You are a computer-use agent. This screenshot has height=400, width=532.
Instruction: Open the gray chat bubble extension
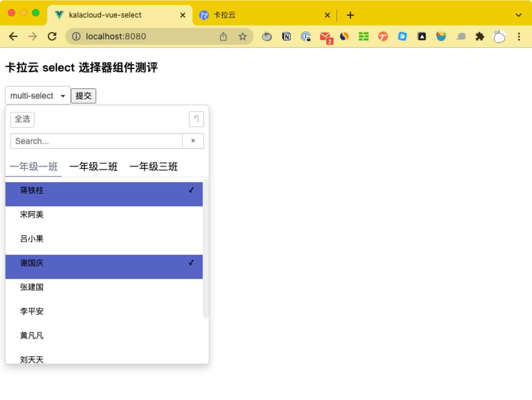(461, 36)
